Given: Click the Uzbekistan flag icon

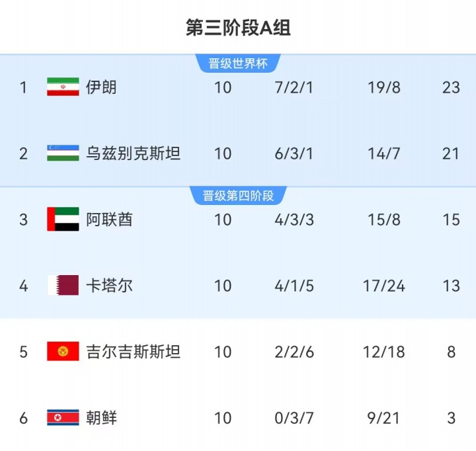Looking at the screenshot, I should (63, 153).
